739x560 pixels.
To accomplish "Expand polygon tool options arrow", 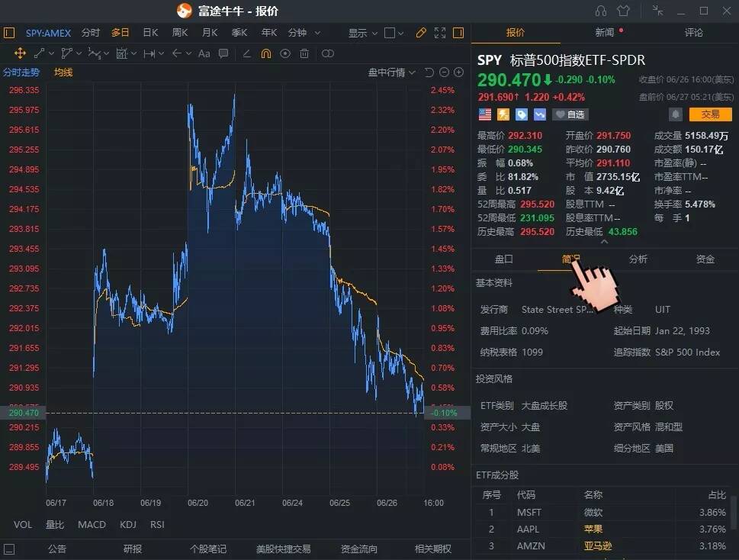I will (x=79, y=53).
